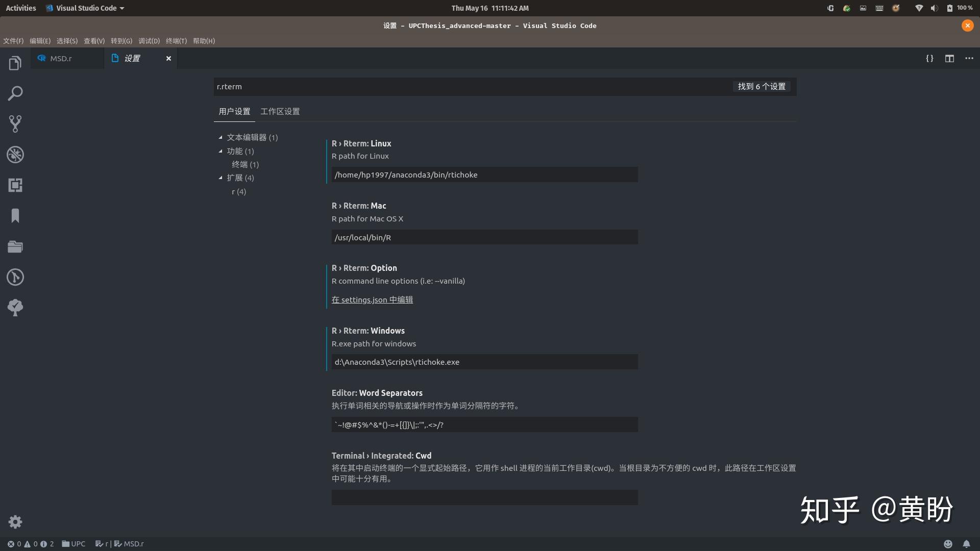Select the r (4) tree item

[238, 191]
